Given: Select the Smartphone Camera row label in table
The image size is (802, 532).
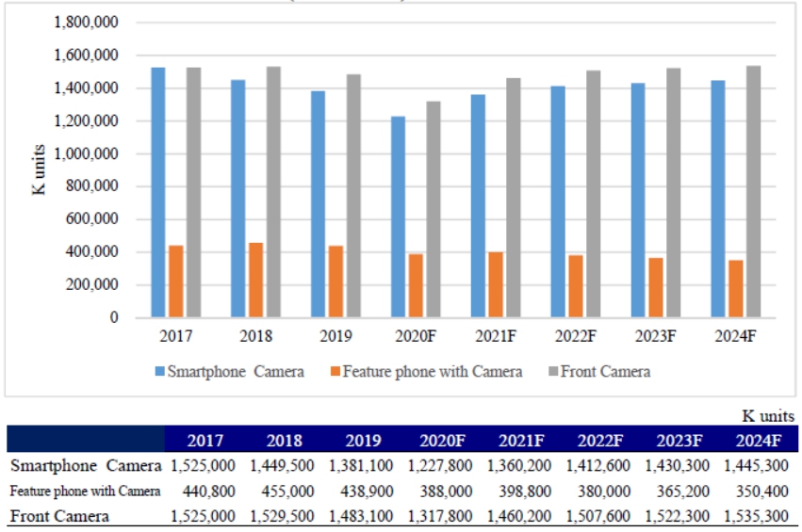Looking at the screenshot, I should [85, 465].
